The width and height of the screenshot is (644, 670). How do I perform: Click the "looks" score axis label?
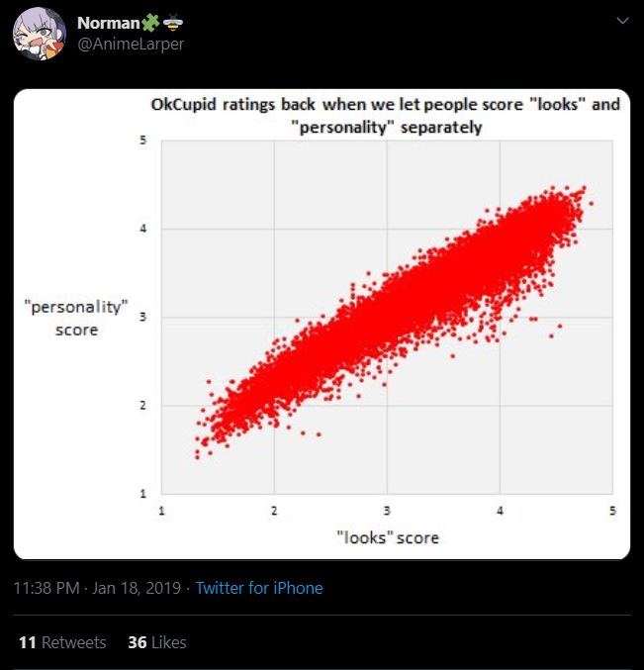pyautogui.click(x=387, y=537)
